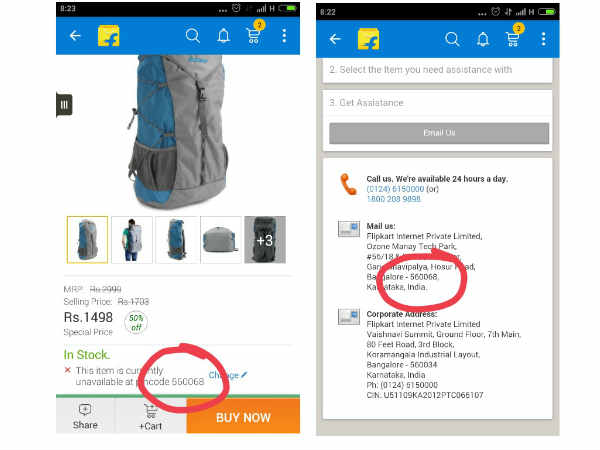Screen dimensions: 600x450
Task: Change the delivery pincode
Action: point(228,375)
